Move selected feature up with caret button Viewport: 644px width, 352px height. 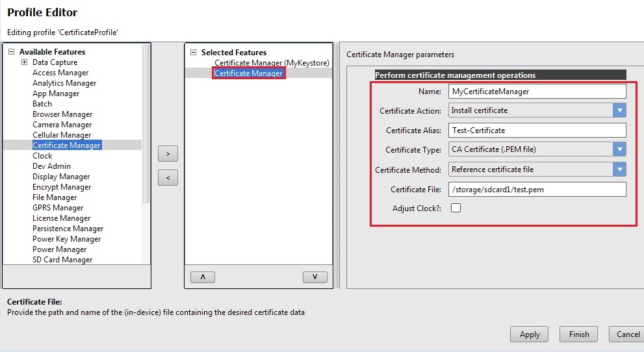[203, 277]
